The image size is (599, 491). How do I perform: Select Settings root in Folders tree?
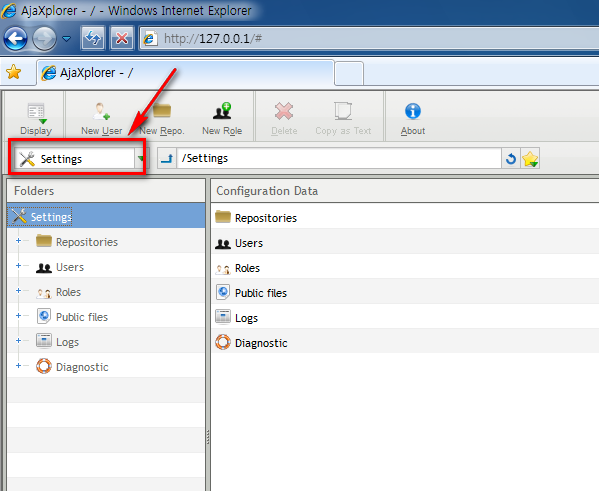tap(106, 216)
